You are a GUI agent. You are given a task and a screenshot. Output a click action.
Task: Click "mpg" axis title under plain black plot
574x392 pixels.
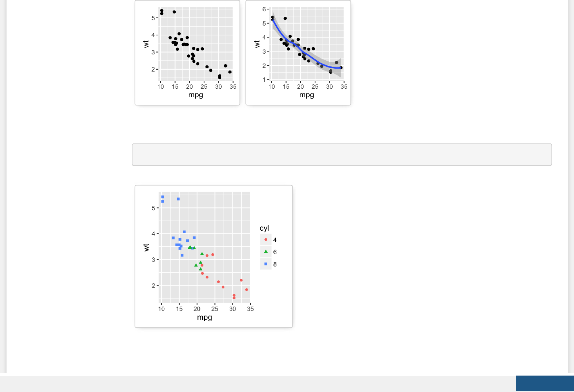click(196, 95)
